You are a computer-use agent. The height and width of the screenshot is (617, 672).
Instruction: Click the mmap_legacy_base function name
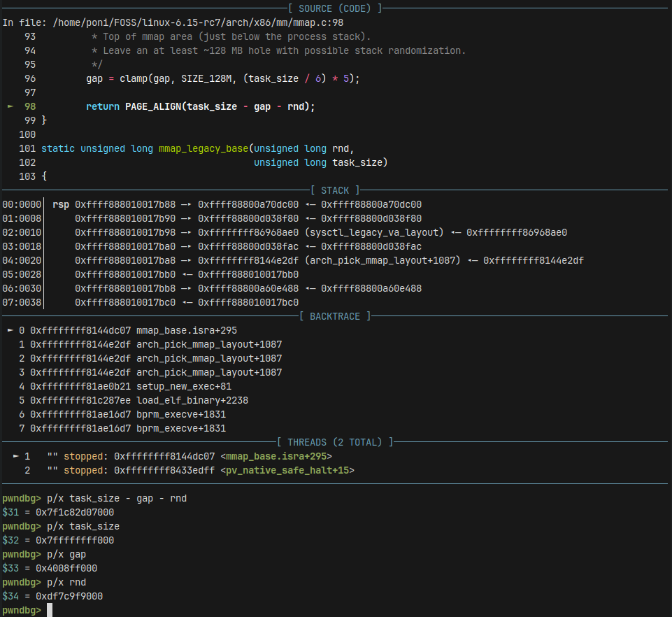tap(203, 148)
